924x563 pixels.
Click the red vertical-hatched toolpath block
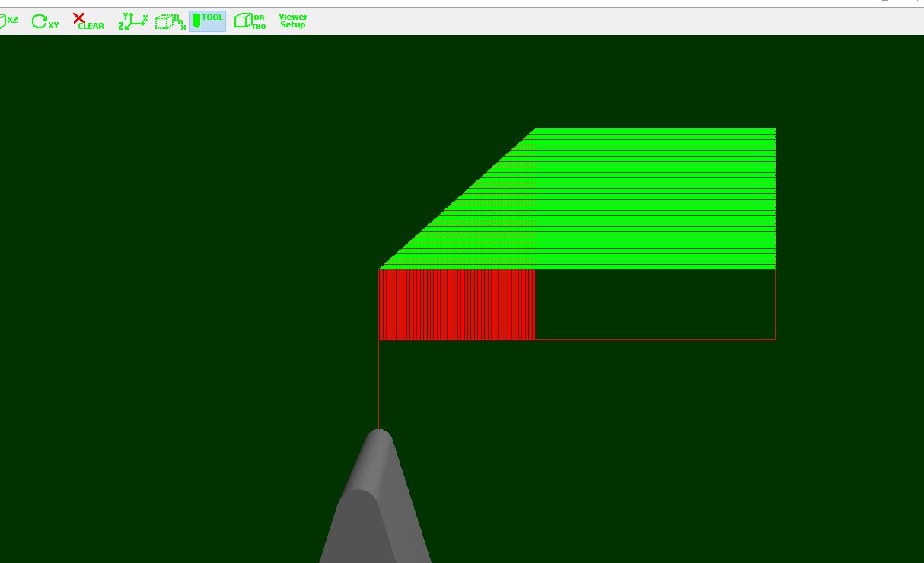click(457, 304)
